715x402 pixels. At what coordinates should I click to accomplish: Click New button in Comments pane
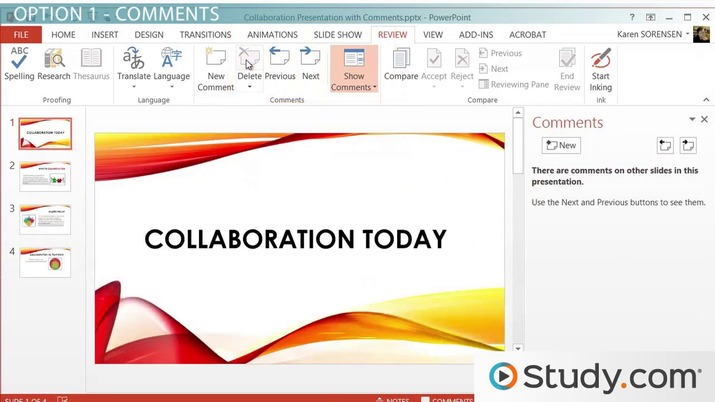pyautogui.click(x=561, y=145)
